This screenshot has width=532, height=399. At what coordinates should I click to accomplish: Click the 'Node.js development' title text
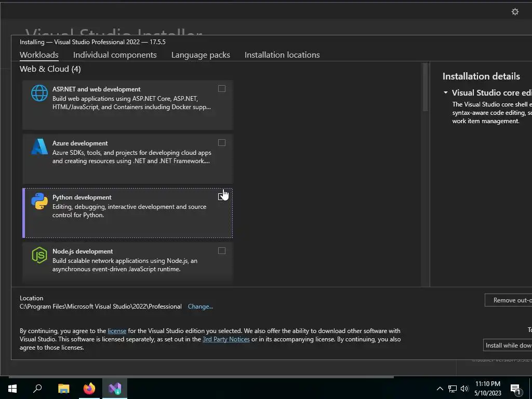[x=83, y=251]
